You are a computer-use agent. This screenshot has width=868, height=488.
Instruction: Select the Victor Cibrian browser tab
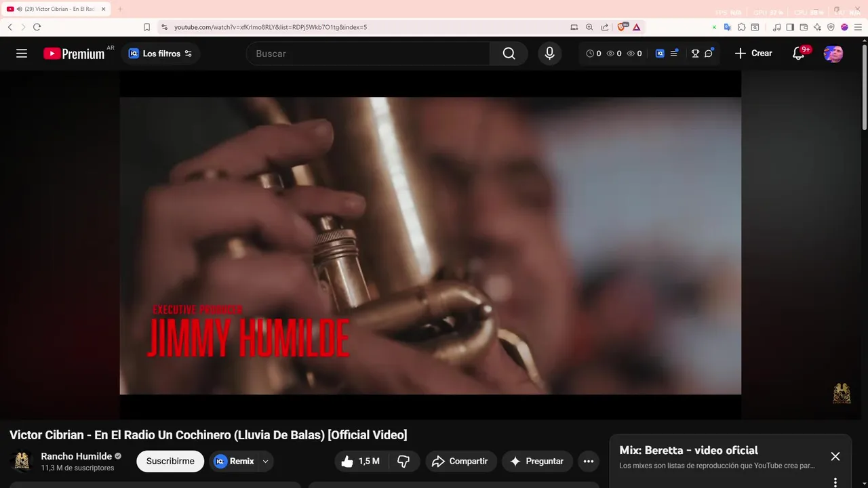(56, 9)
